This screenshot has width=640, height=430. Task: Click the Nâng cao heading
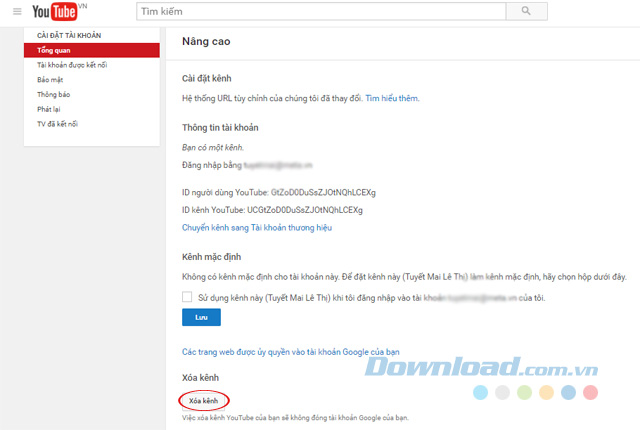(206, 41)
